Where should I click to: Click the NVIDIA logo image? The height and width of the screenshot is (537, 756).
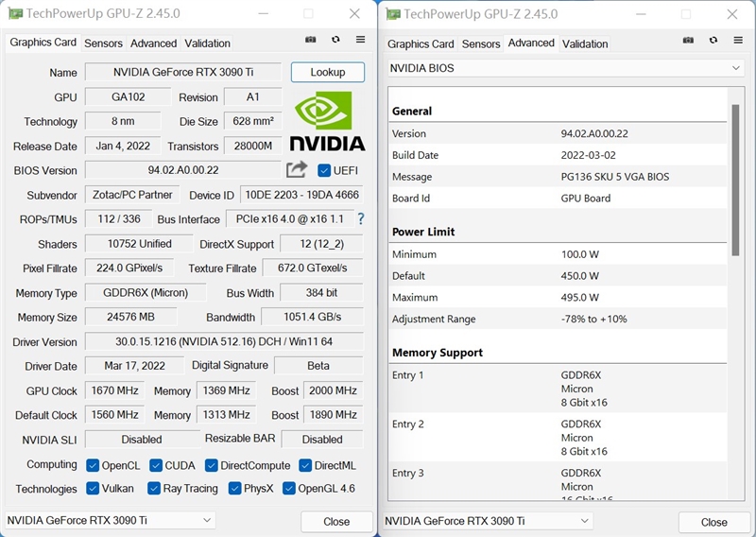tap(327, 121)
